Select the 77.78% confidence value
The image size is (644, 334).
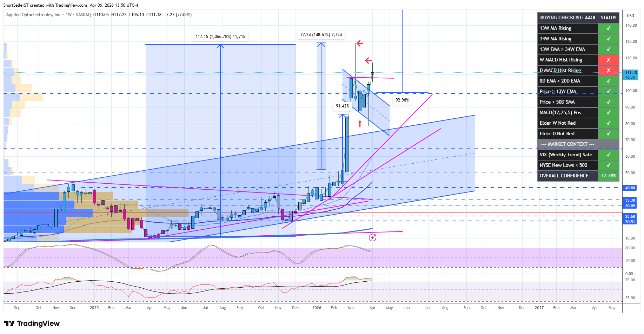click(608, 176)
